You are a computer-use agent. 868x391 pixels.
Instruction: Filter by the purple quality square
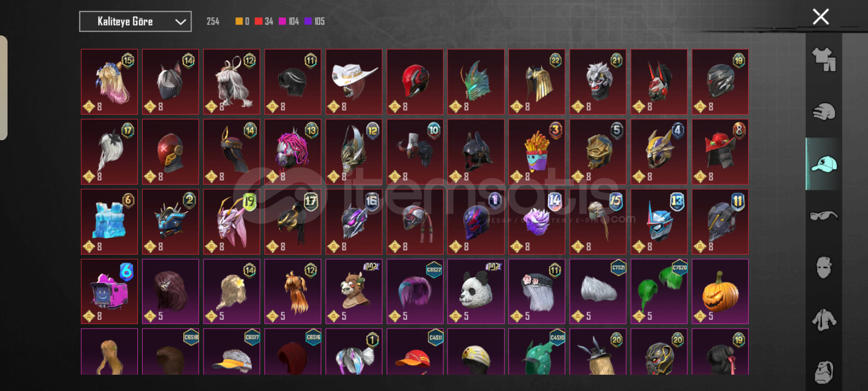(308, 21)
